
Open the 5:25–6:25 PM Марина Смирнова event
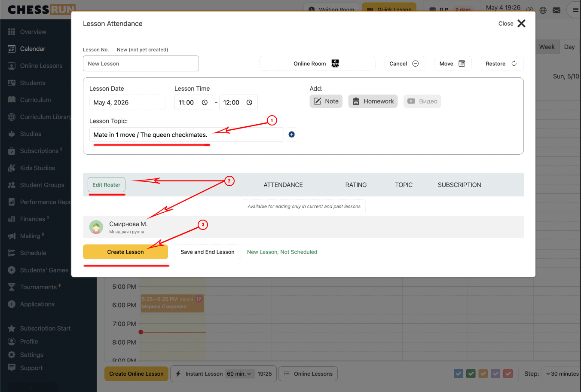(x=172, y=303)
